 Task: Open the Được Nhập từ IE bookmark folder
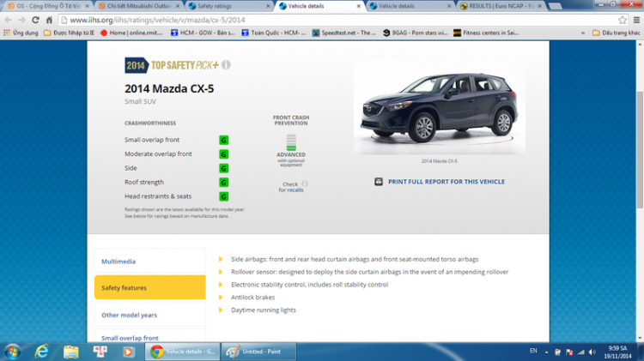coord(69,33)
